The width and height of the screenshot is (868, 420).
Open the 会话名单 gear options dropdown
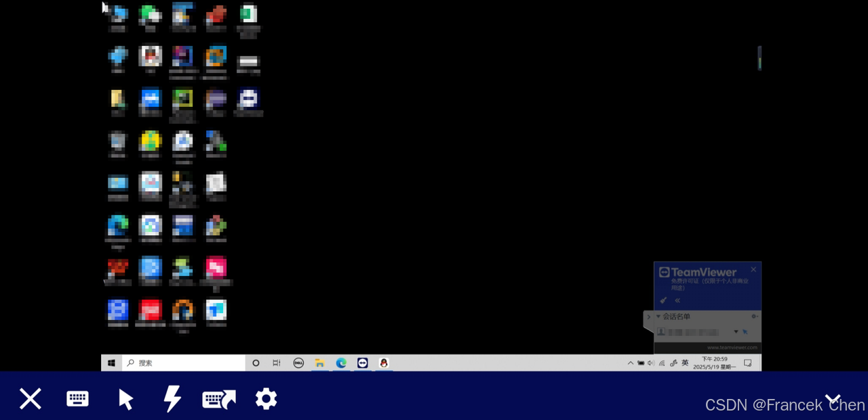(x=754, y=316)
